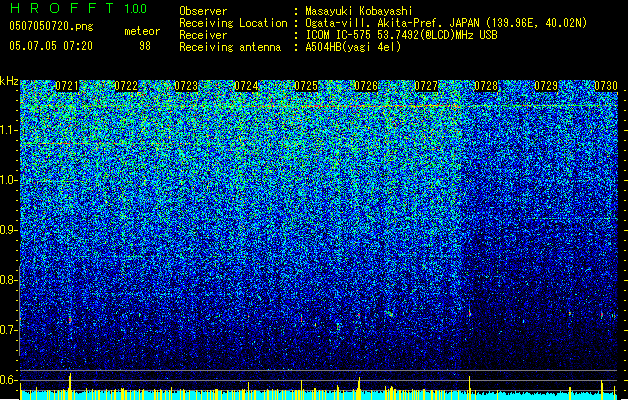Click the 0.8 frequency axis label
The width and height of the screenshot is (629, 400).
[8, 280]
